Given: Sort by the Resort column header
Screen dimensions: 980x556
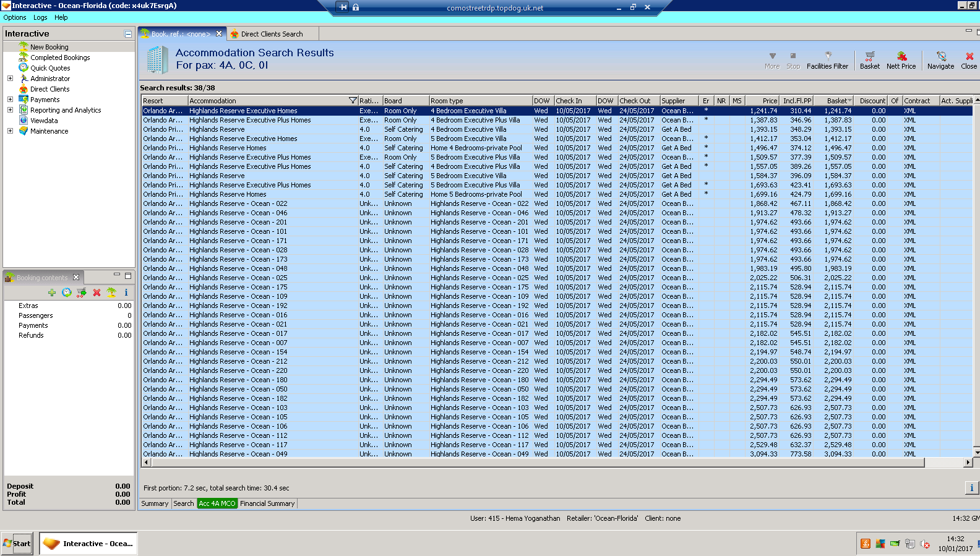Looking at the screenshot, I should [165, 101].
